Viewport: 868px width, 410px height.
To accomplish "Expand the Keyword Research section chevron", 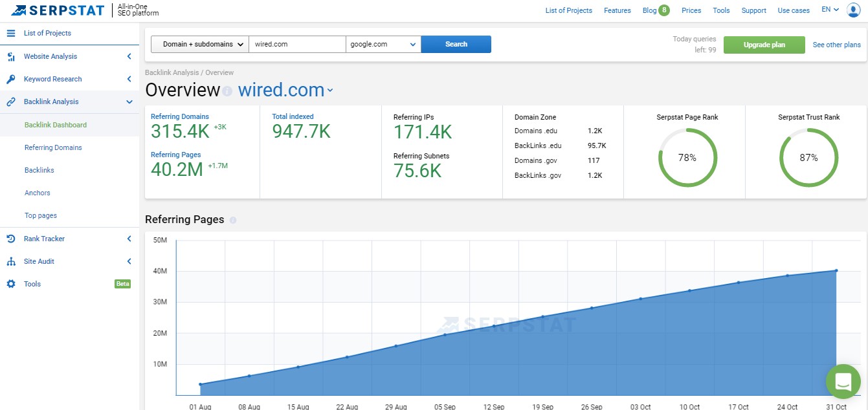I will [129, 79].
